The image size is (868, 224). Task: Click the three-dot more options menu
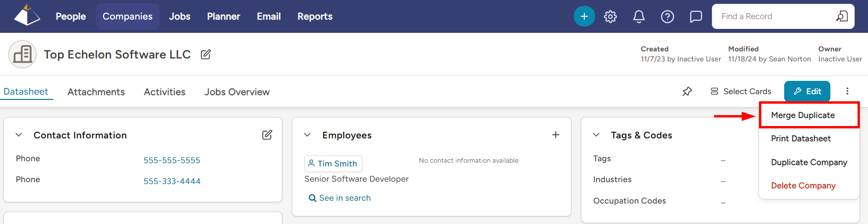pyautogui.click(x=848, y=91)
